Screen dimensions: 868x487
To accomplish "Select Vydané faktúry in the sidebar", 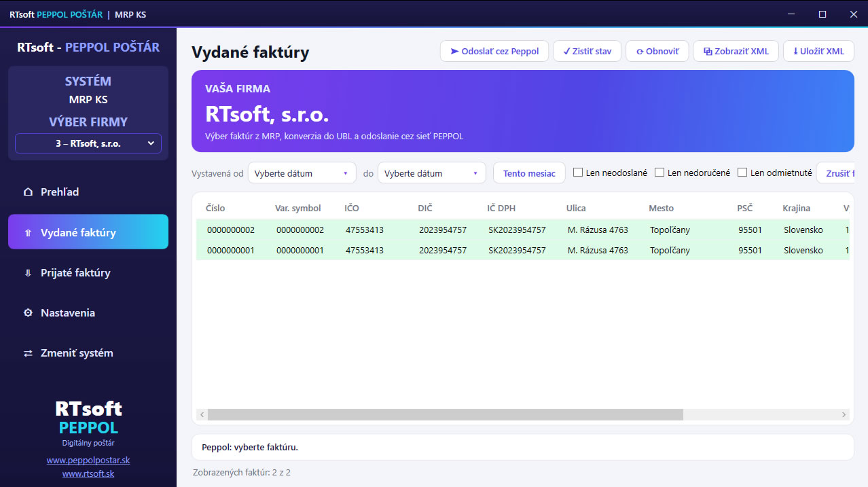I will (x=88, y=232).
